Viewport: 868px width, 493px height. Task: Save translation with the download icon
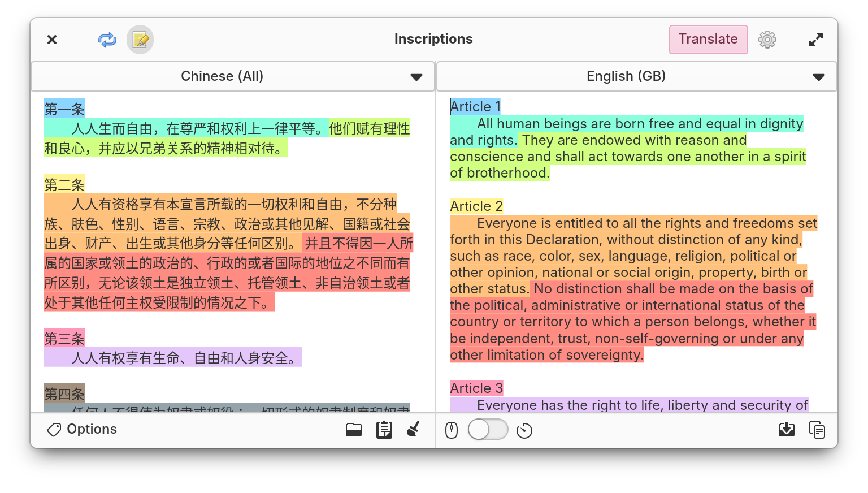point(786,430)
